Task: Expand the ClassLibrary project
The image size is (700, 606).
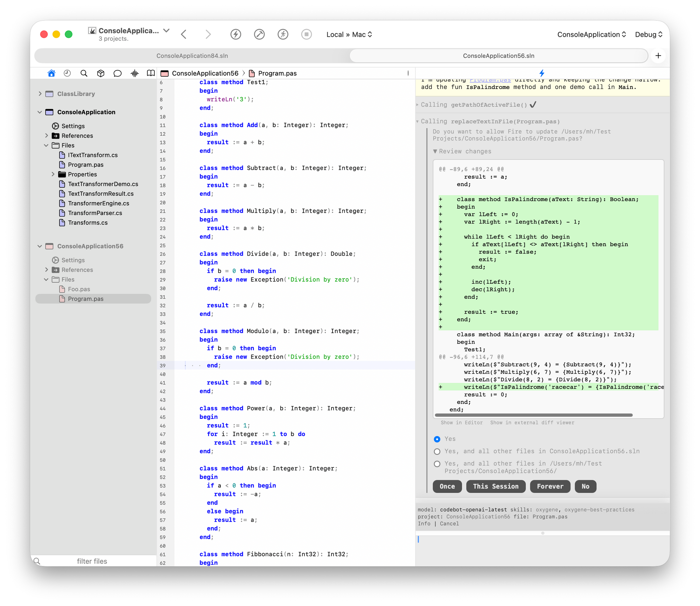Action: (40, 94)
